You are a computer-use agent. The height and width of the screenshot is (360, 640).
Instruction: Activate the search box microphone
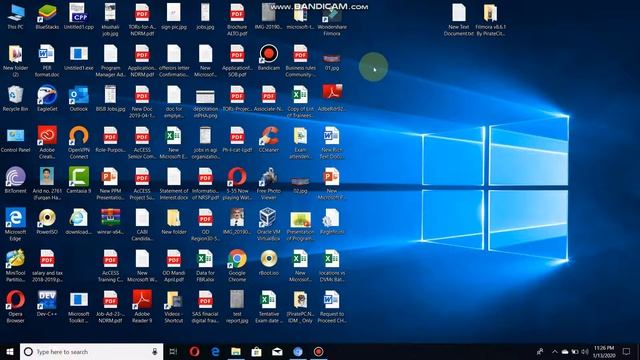coord(155,351)
